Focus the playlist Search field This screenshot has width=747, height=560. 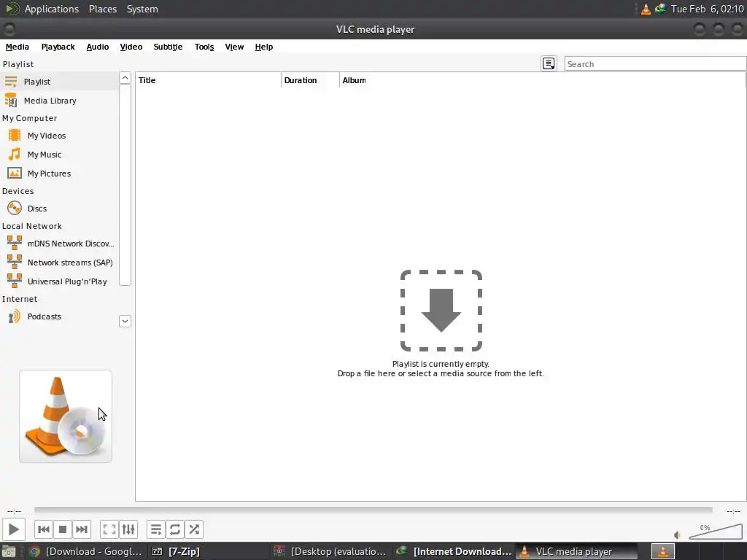(655, 64)
